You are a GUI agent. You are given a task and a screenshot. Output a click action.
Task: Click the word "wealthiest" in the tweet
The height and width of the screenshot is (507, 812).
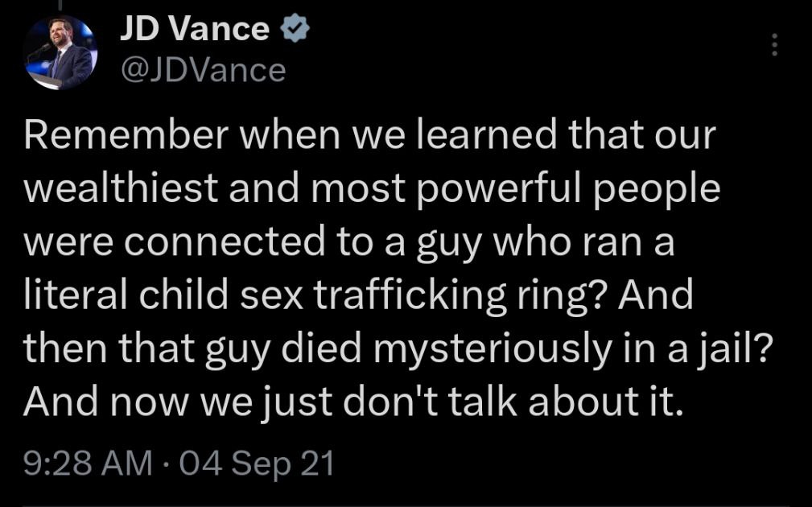[x=121, y=188]
